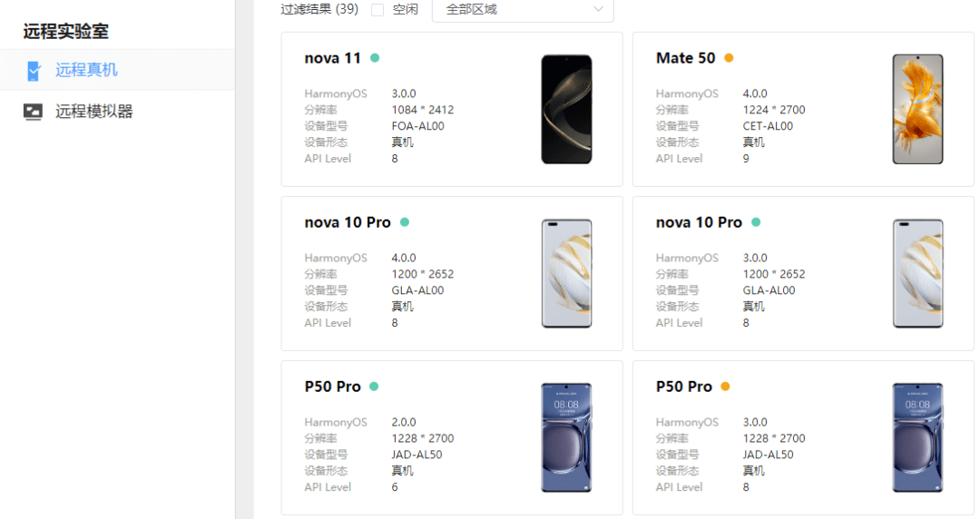Open the nova 11 device title
Viewport: 980px width, 519px height.
coord(332,58)
